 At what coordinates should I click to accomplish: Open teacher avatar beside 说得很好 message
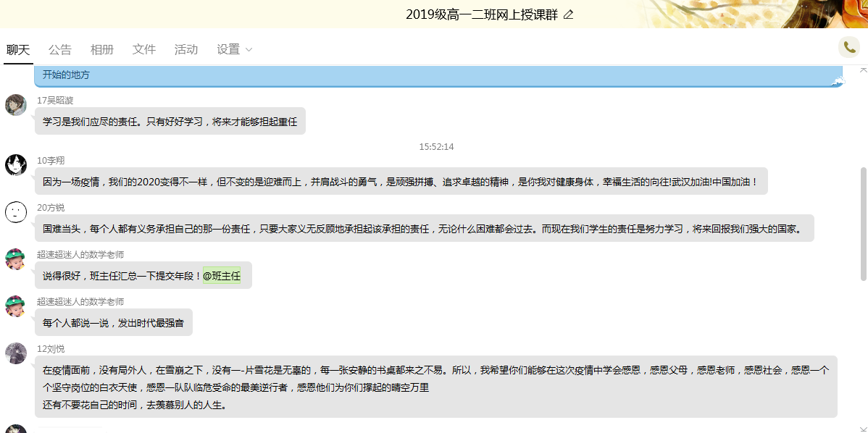[x=16, y=258]
